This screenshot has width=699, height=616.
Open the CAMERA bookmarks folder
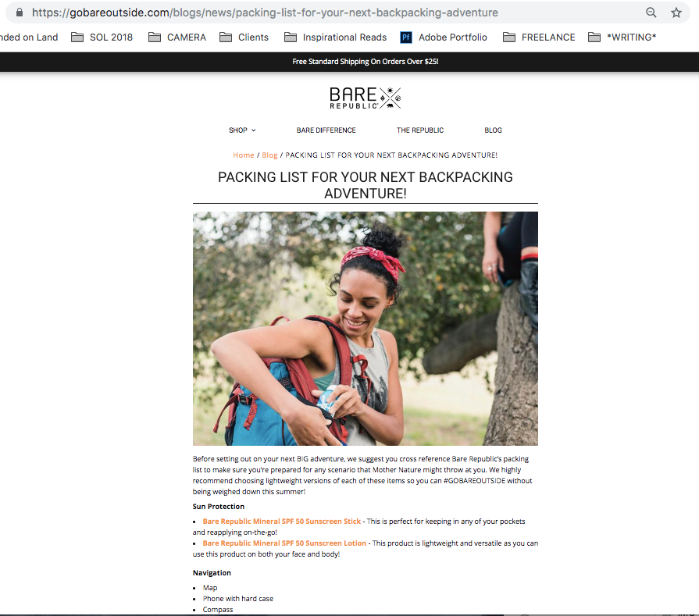177,37
